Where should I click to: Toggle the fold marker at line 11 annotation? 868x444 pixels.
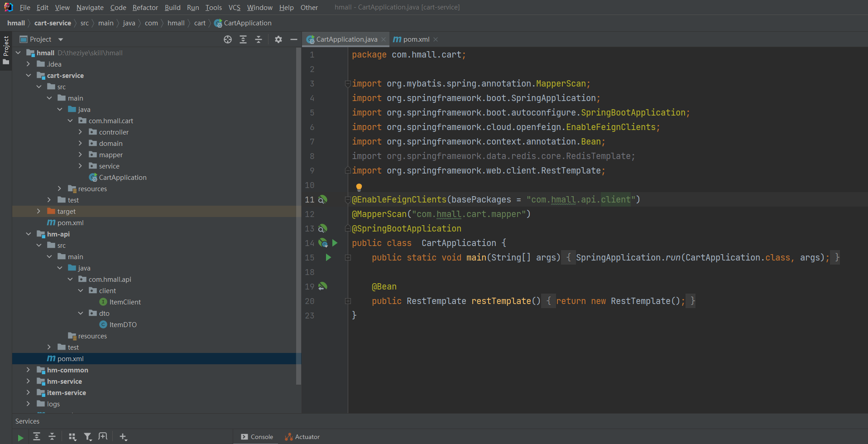348,199
